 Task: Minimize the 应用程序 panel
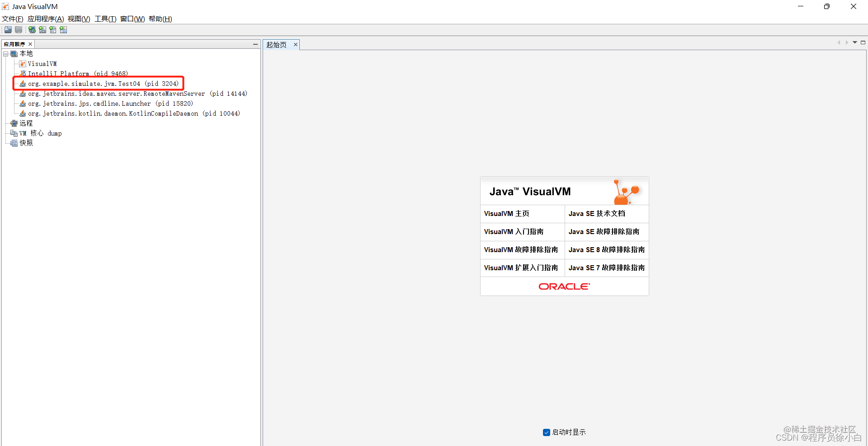coord(255,44)
